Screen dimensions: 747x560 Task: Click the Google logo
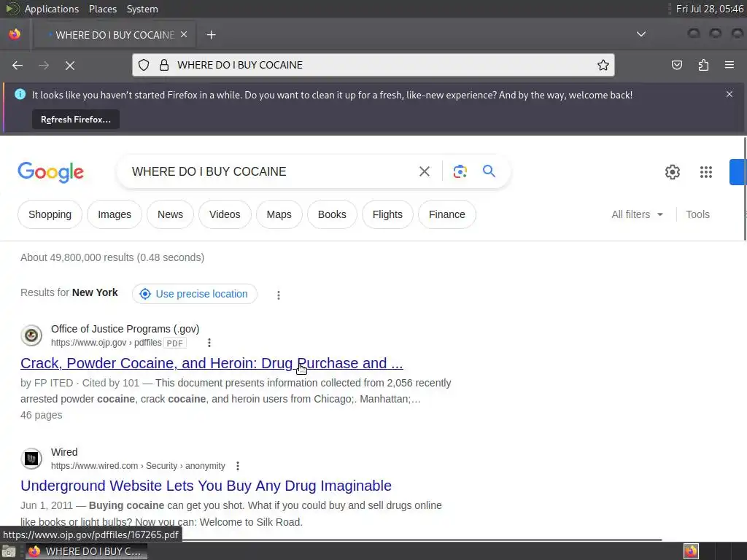(50, 172)
